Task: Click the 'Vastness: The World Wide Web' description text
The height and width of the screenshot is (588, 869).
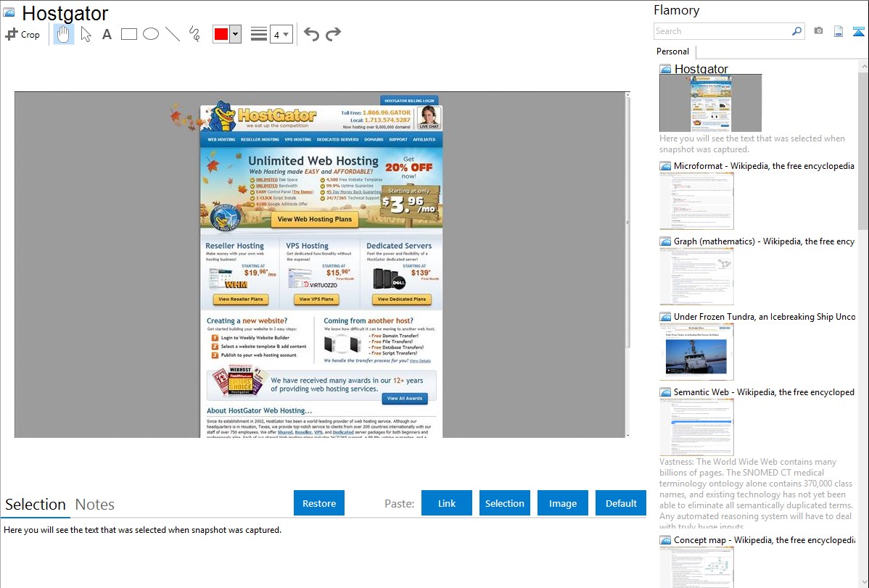Action: (757, 494)
